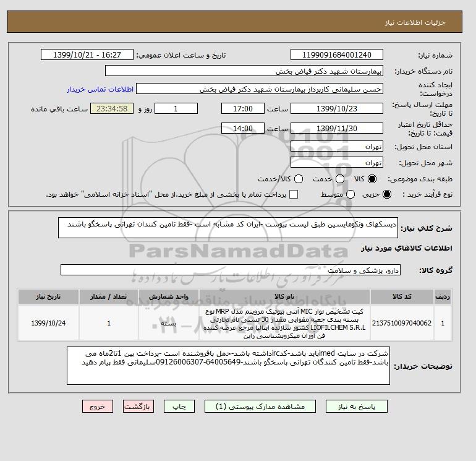
Task: Choose the جزیی purchase type radio
Action: click(x=387, y=194)
